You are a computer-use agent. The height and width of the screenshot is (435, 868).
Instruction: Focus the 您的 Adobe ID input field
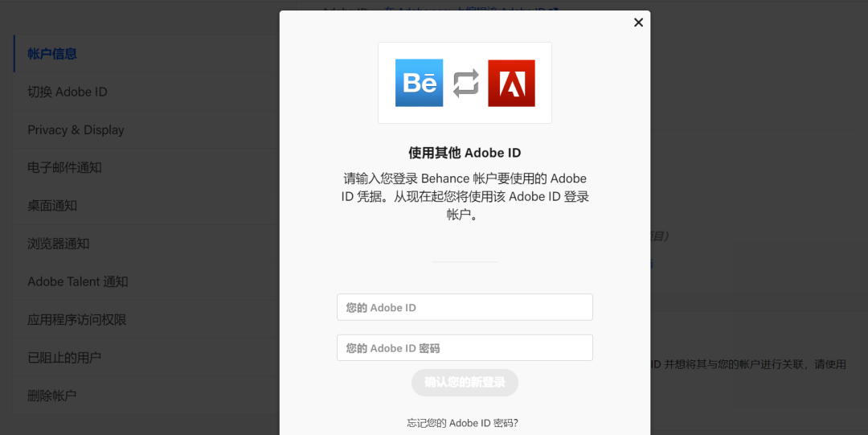tap(465, 307)
